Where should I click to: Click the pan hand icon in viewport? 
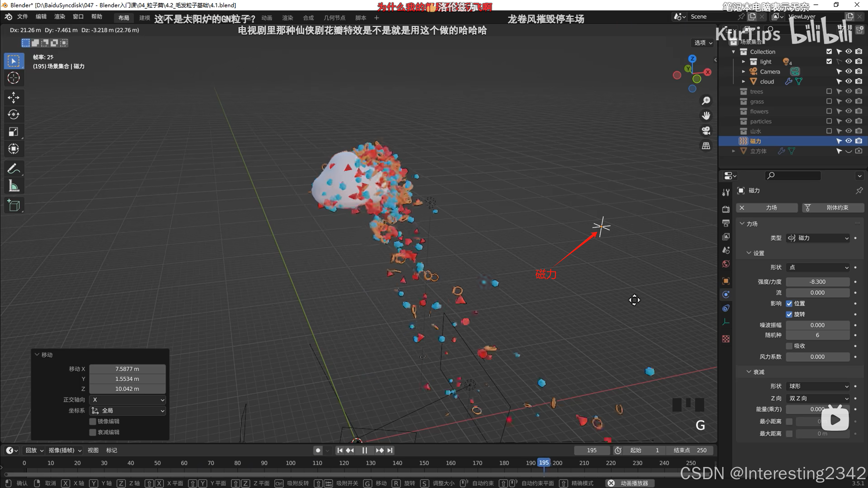[706, 116]
